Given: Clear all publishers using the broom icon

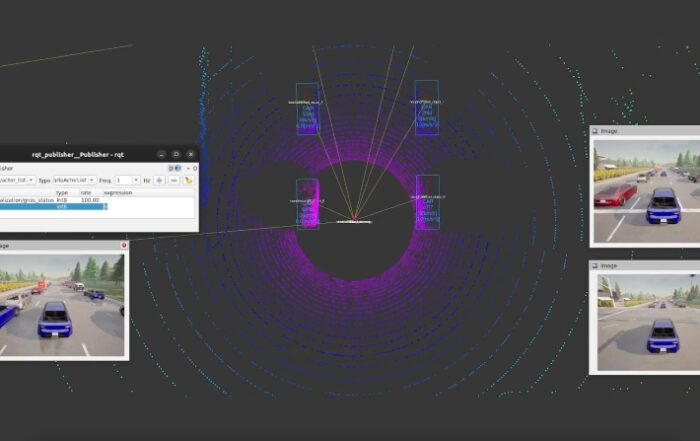Looking at the screenshot, I should (x=188, y=180).
